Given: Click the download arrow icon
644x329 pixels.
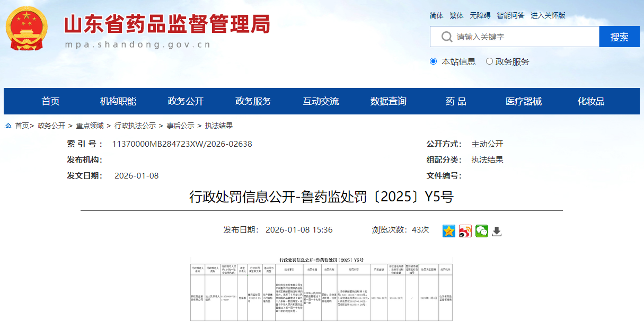Looking at the screenshot, I should point(497,232).
